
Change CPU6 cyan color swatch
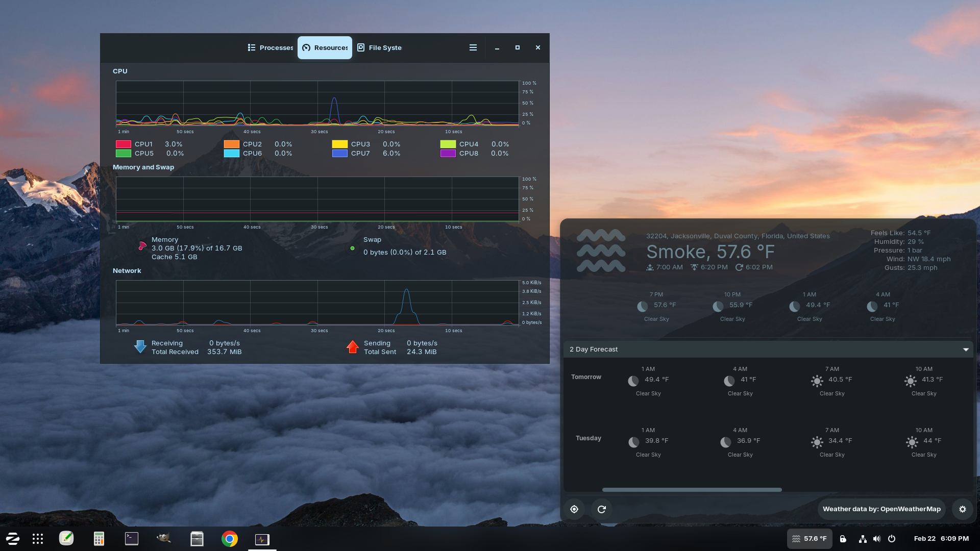tap(232, 154)
